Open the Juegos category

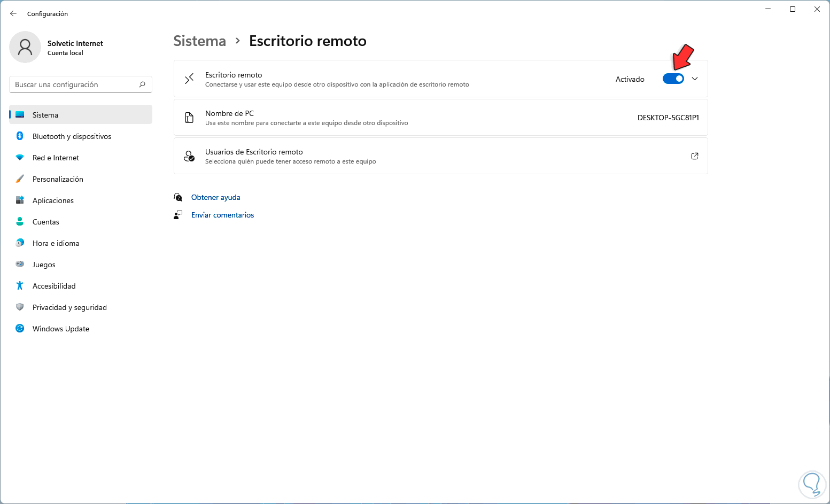pyautogui.click(x=44, y=265)
